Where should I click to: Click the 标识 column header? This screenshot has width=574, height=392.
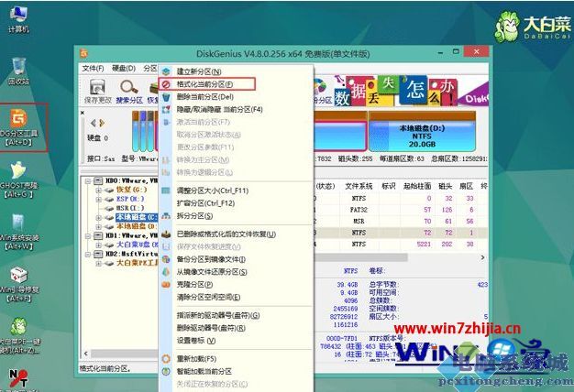point(389,186)
